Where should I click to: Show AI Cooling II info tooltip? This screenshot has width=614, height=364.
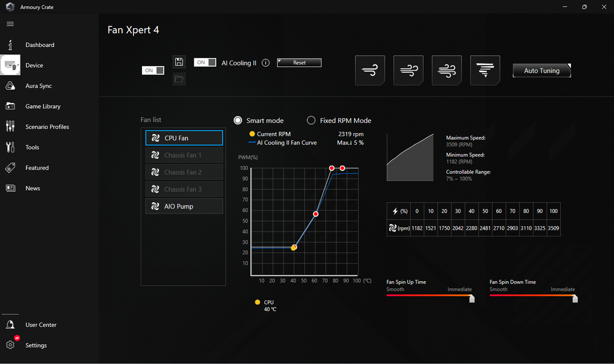click(266, 63)
